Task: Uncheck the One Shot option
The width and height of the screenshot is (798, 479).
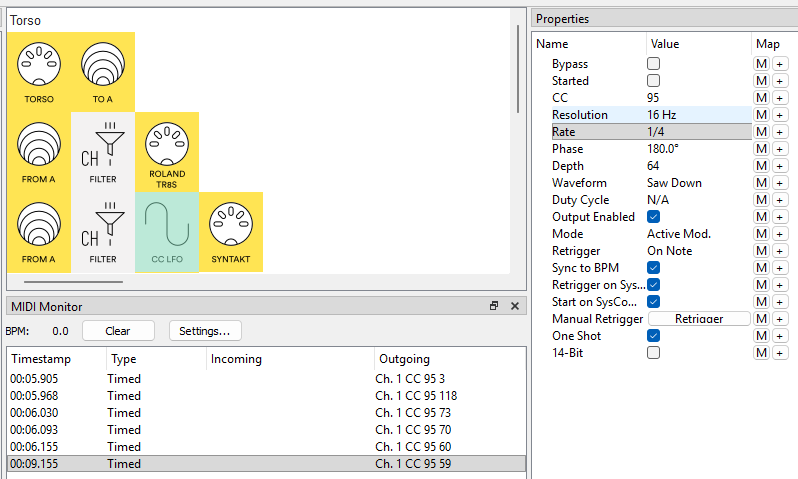Action: 654,336
